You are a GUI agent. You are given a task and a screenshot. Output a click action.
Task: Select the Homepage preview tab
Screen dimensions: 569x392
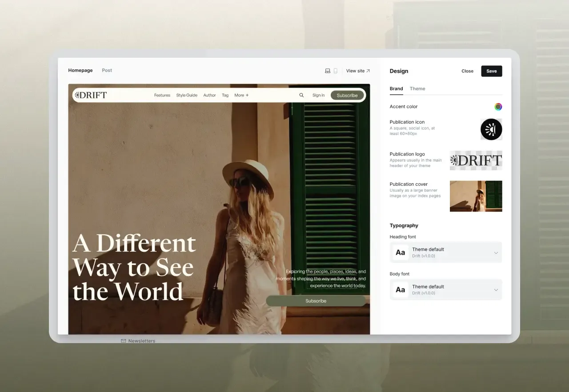click(80, 70)
